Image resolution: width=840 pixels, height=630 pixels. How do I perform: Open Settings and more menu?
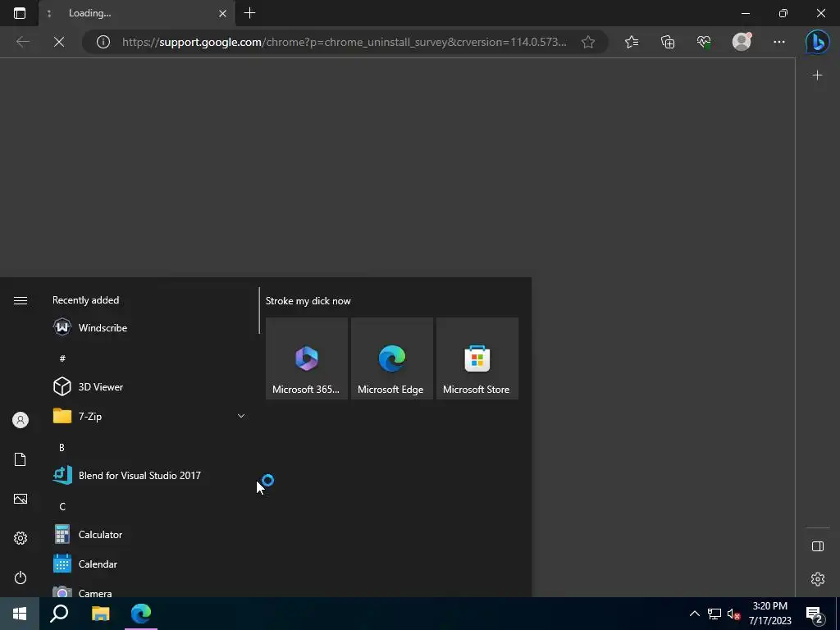[x=779, y=42]
